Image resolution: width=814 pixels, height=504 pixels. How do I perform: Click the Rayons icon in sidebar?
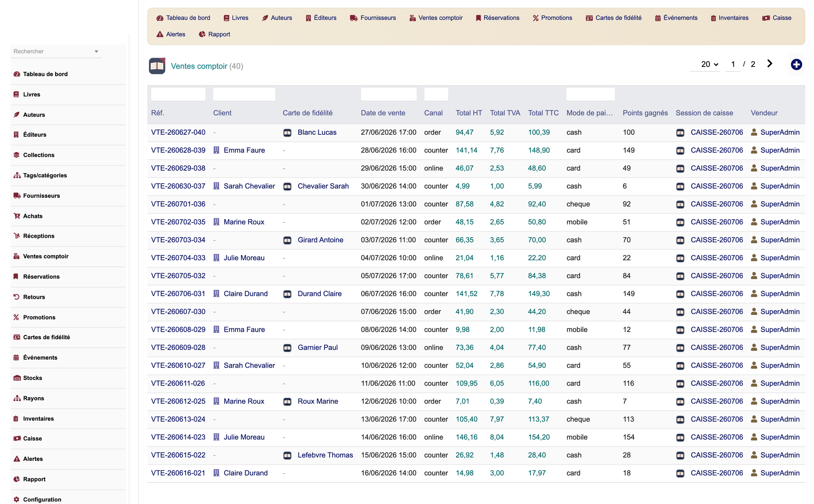point(17,398)
